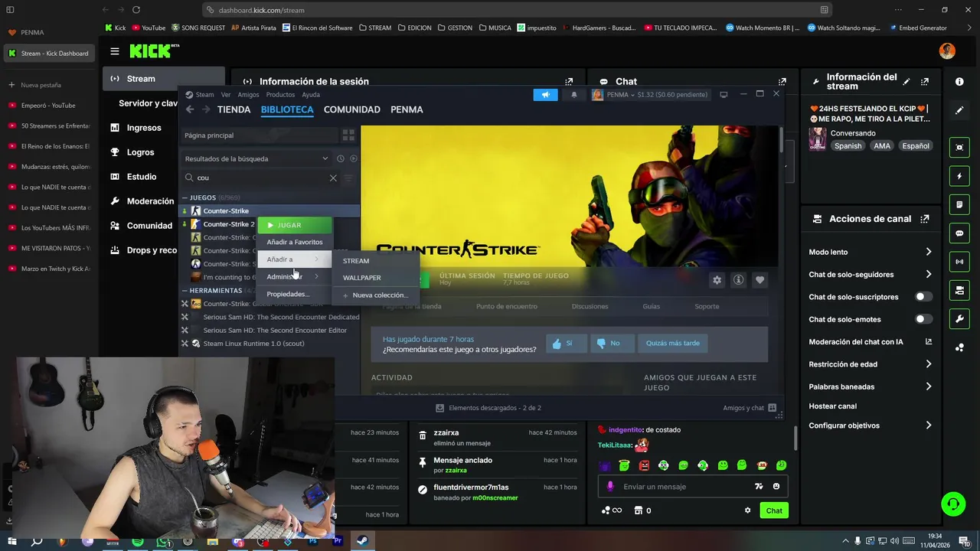Expand 'Restricción de edad' options
This screenshot has height=551, width=980.
click(928, 364)
